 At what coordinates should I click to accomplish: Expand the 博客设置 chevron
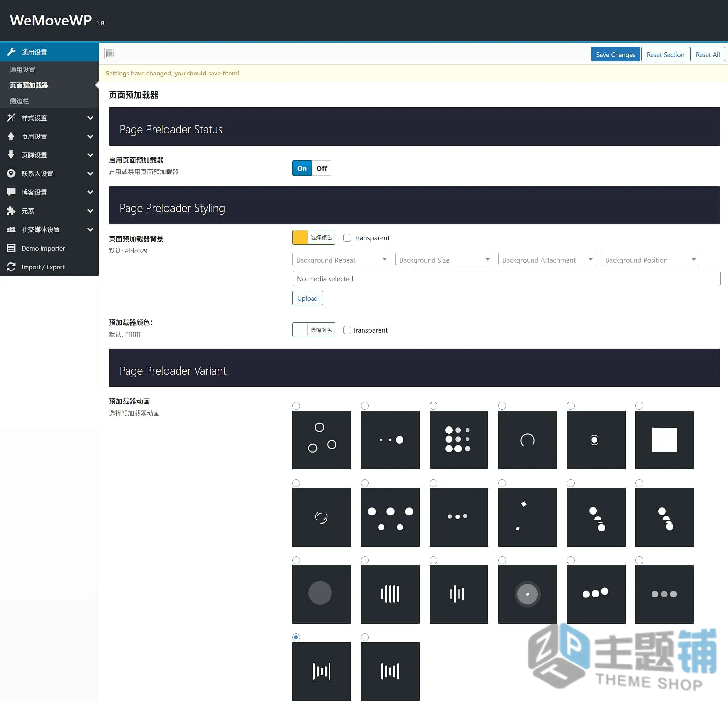coord(90,192)
